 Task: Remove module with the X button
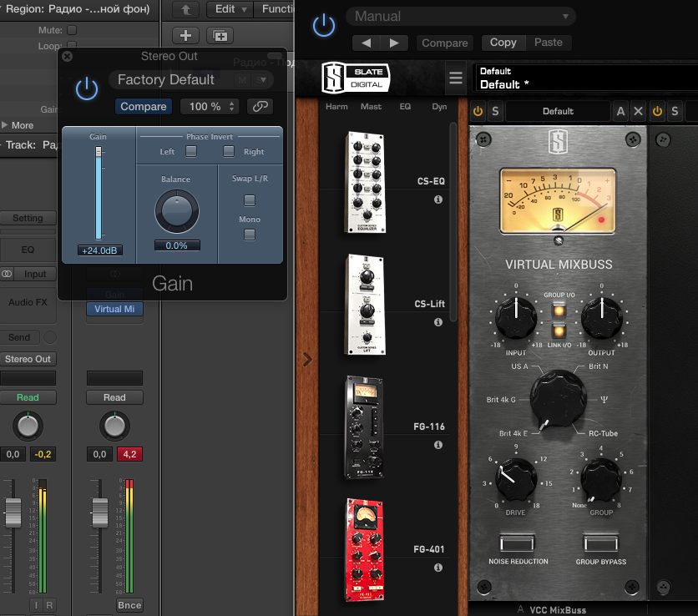[x=638, y=111]
